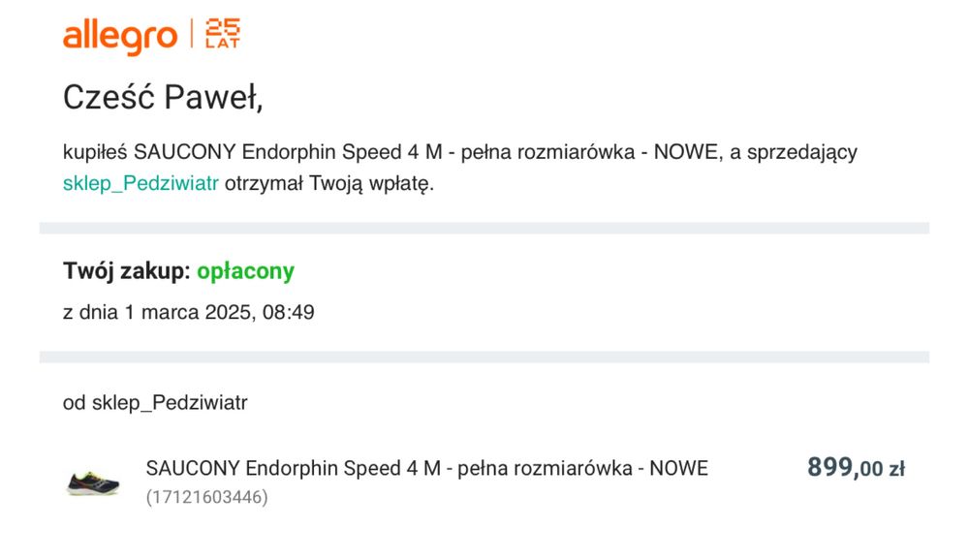Click the od sklep_Pedziwiatr seller line
This screenshot has height=560, width=969.
pyautogui.click(x=155, y=403)
